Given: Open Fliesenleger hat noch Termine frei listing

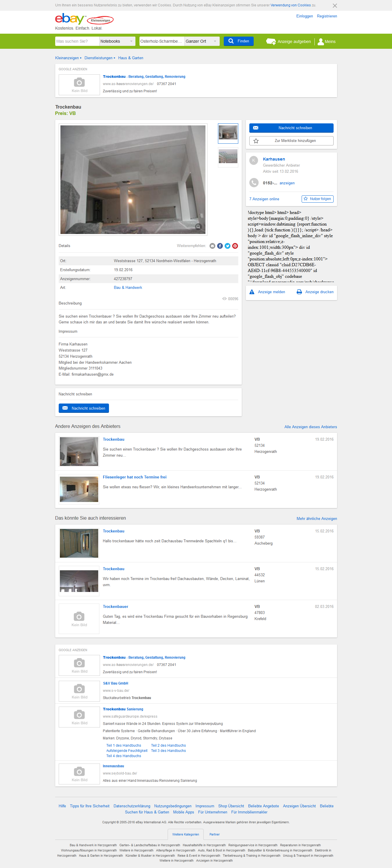Looking at the screenshot, I should [x=134, y=477].
